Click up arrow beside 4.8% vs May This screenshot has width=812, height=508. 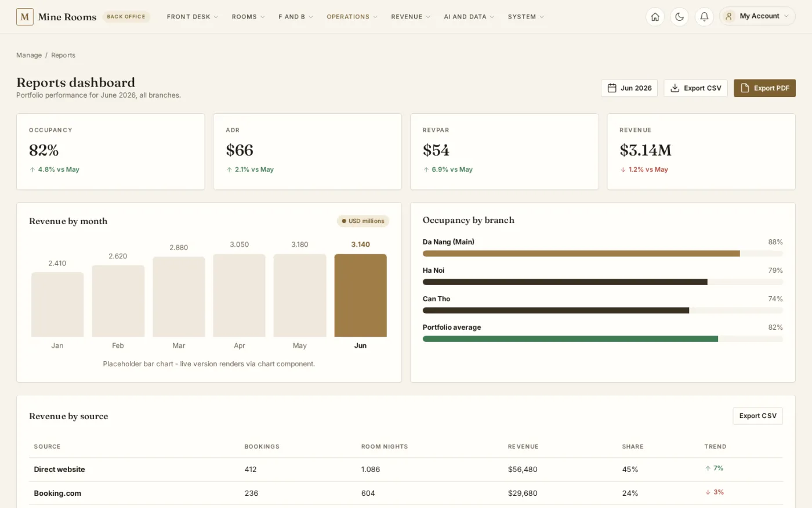click(32, 170)
